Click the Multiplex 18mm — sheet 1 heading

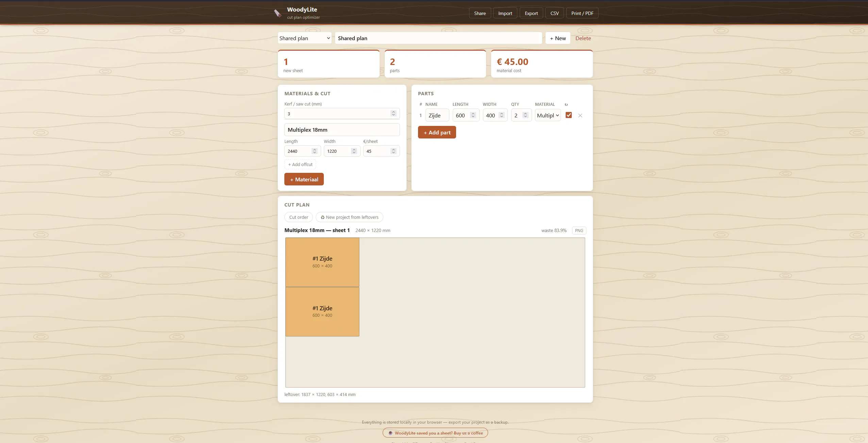pyautogui.click(x=317, y=230)
